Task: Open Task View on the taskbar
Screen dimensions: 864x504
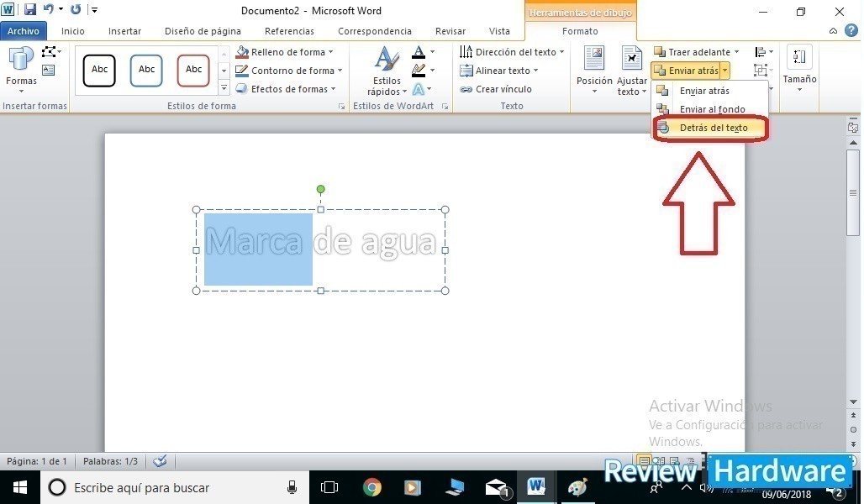Action: pyautogui.click(x=329, y=487)
